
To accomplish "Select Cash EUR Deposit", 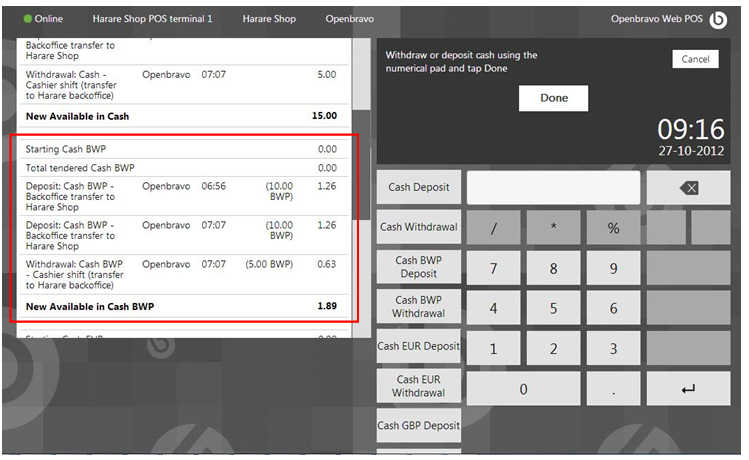I will [x=419, y=346].
